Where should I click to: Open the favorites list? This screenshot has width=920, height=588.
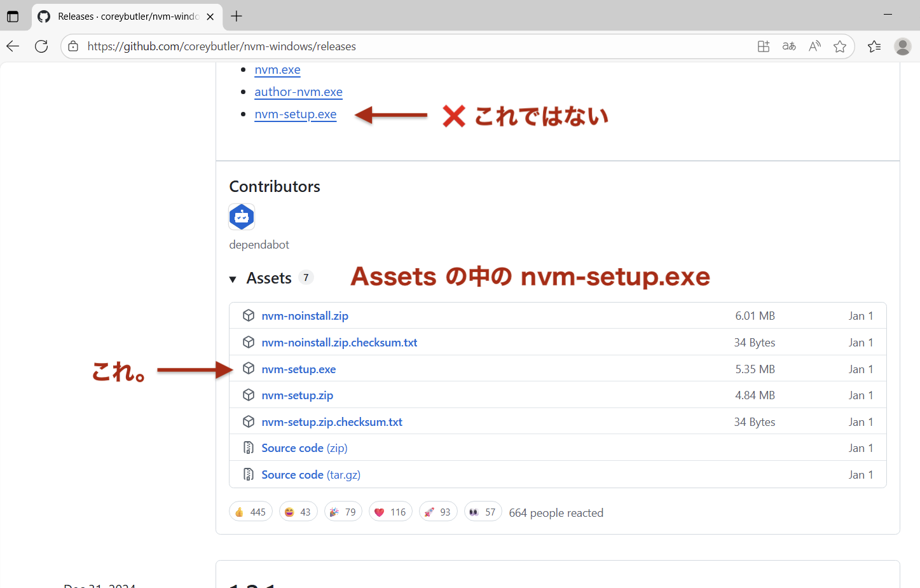click(x=874, y=46)
